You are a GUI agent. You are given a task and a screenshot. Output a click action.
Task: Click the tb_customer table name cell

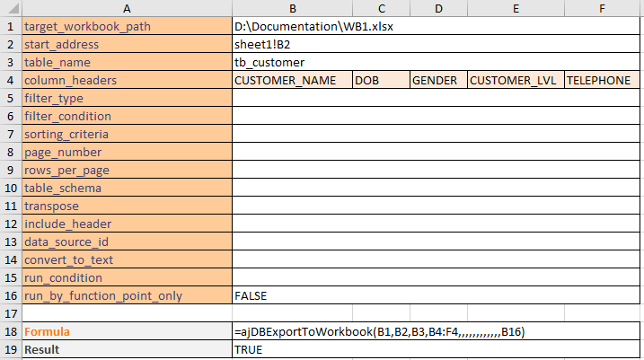[436, 62]
